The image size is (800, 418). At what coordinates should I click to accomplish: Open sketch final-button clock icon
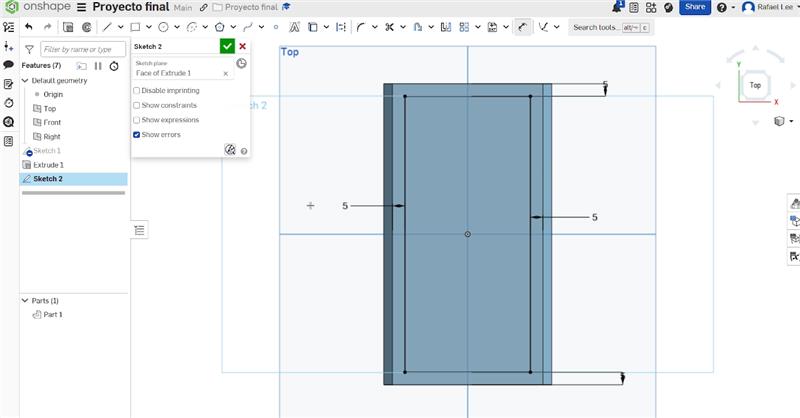pyautogui.click(x=241, y=63)
